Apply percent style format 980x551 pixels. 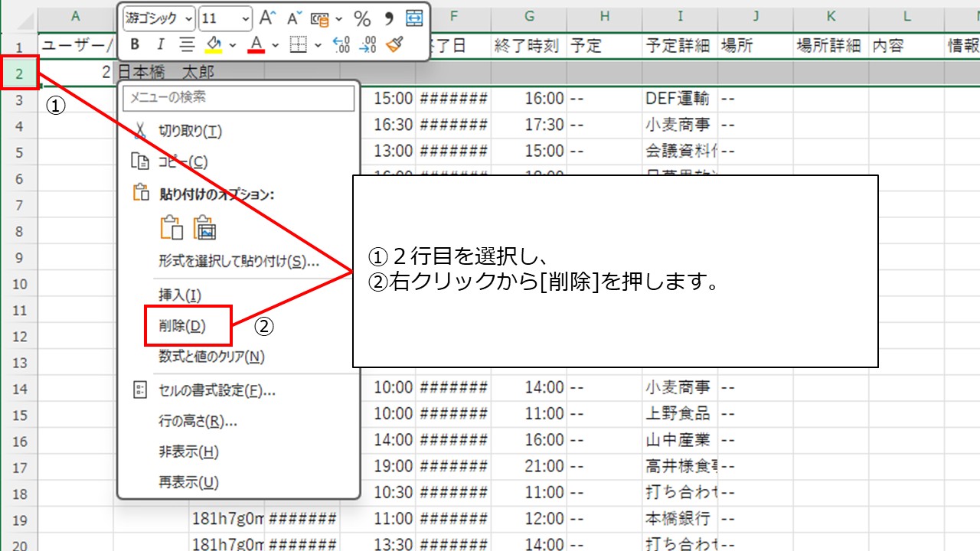[362, 18]
